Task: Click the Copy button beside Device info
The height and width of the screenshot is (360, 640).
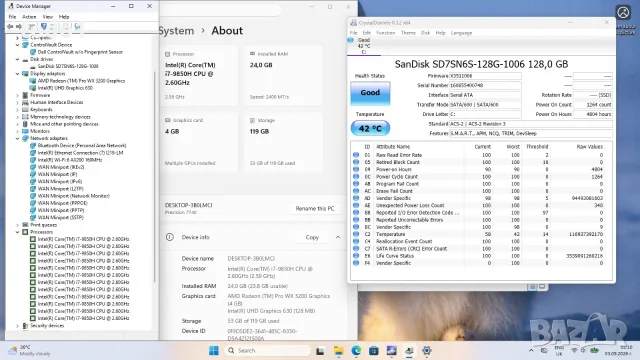Action: pyautogui.click(x=312, y=237)
